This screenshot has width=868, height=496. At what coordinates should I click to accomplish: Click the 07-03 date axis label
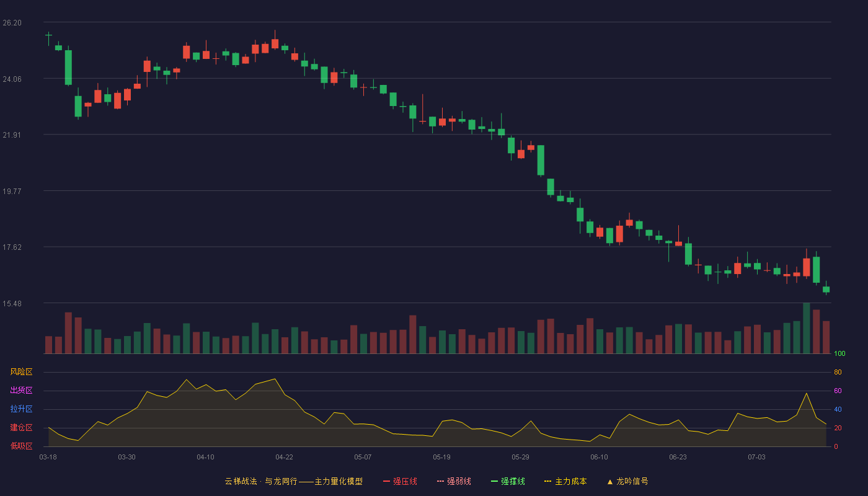pyautogui.click(x=757, y=457)
